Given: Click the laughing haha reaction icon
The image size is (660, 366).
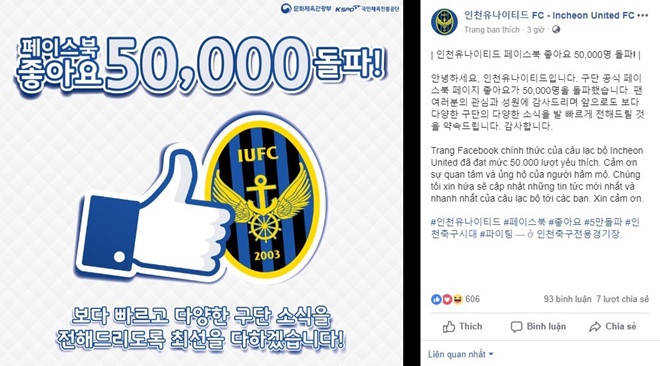Looking at the screenshot, I should tap(457, 299).
